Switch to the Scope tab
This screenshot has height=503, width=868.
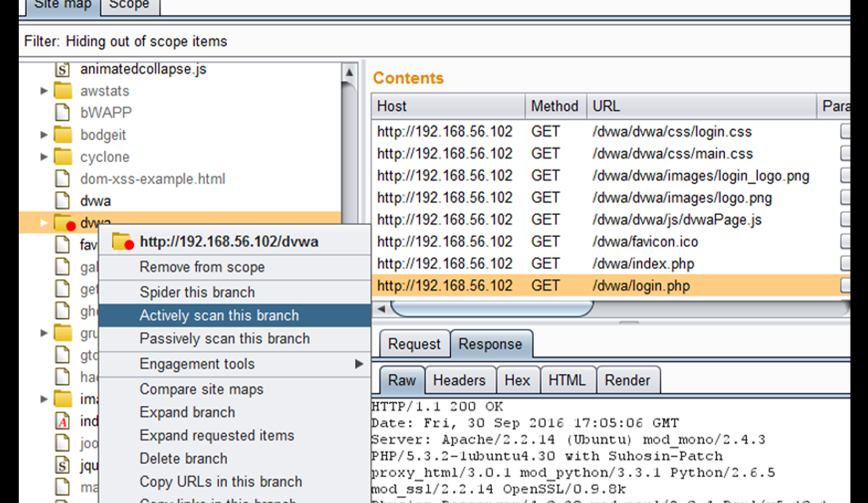tap(129, 5)
